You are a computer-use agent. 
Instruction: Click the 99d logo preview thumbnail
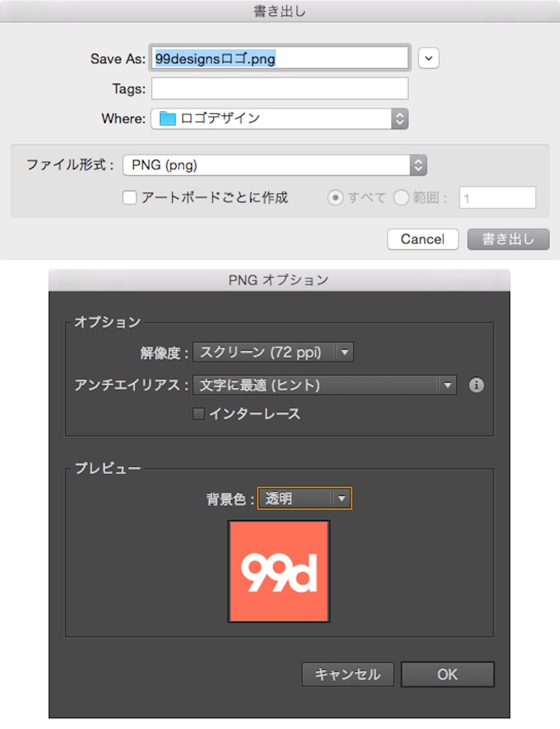point(279,571)
